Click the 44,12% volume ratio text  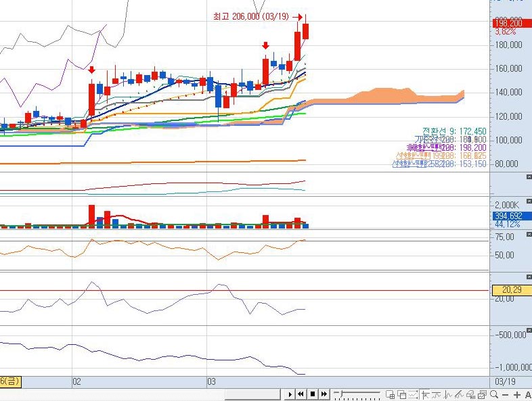(508, 224)
